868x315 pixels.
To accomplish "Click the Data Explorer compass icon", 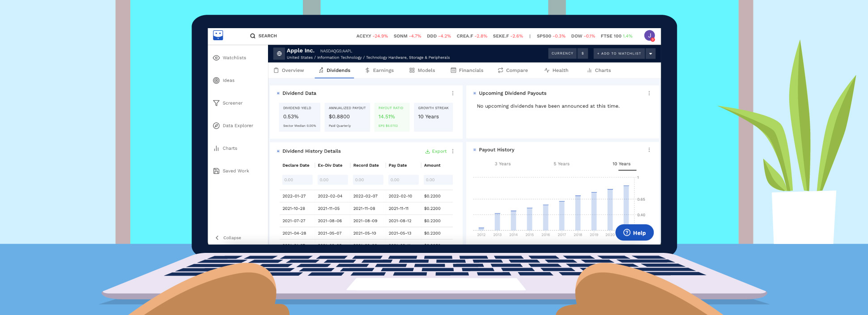I will pos(216,126).
